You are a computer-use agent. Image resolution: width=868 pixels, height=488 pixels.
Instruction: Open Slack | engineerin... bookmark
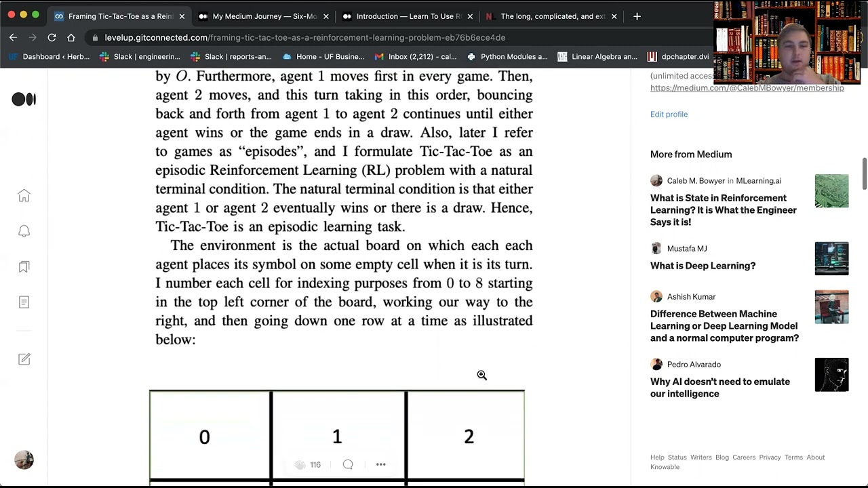click(140, 57)
